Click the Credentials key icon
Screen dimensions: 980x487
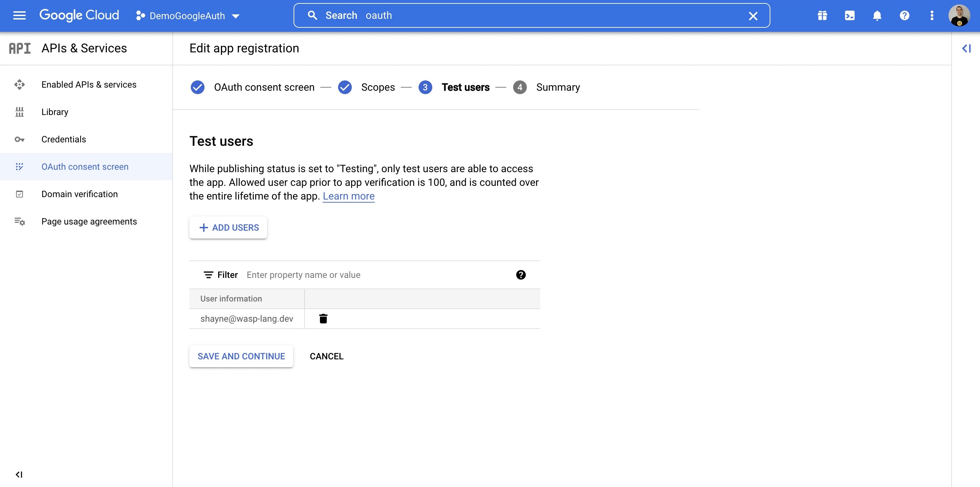tap(20, 139)
